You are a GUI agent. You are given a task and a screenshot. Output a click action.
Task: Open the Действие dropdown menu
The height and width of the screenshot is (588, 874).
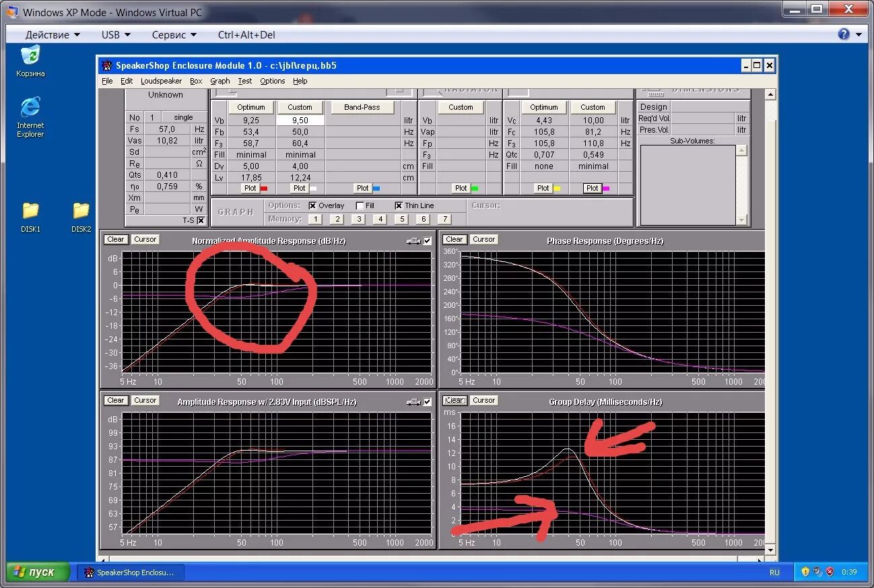pyautogui.click(x=53, y=34)
